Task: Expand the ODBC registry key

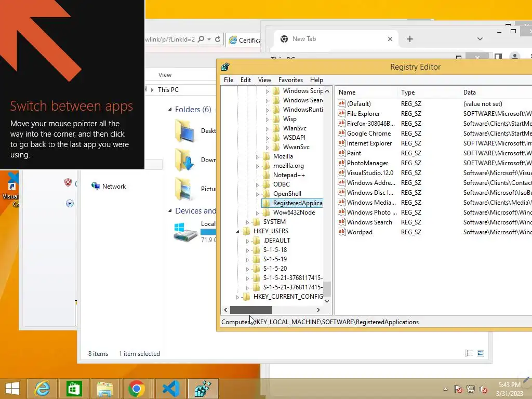Action: [257, 185]
